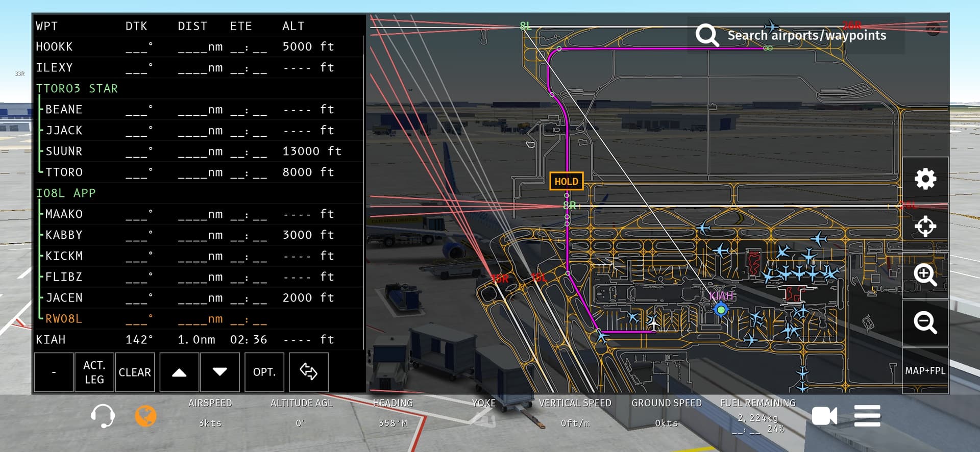Click the 3000 ft altitude for KABBY

pos(308,235)
